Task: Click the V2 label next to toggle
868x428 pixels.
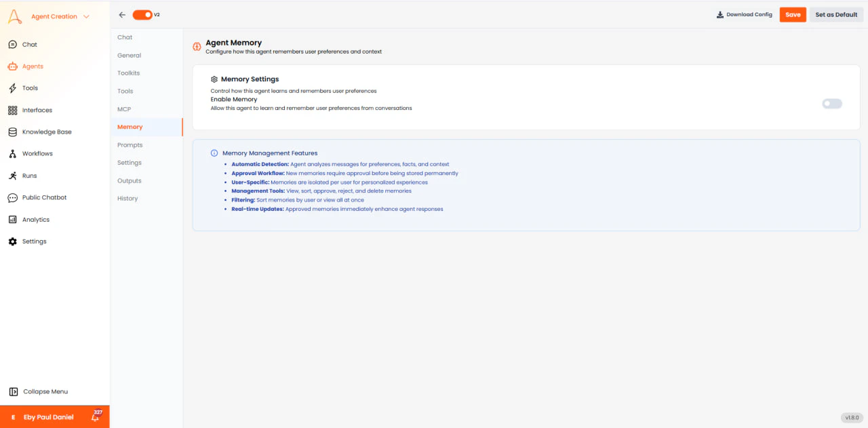Action: 157,14
